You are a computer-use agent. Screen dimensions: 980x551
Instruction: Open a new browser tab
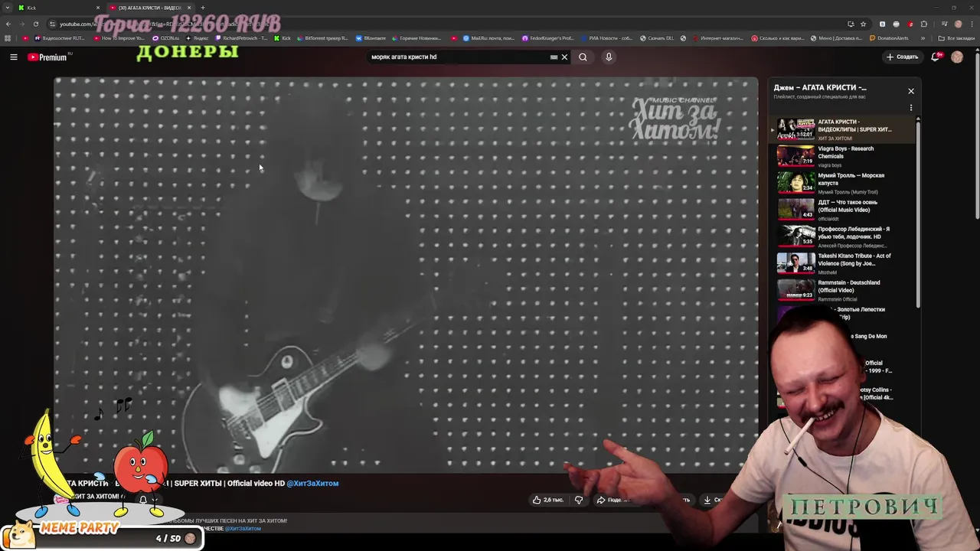tap(203, 8)
